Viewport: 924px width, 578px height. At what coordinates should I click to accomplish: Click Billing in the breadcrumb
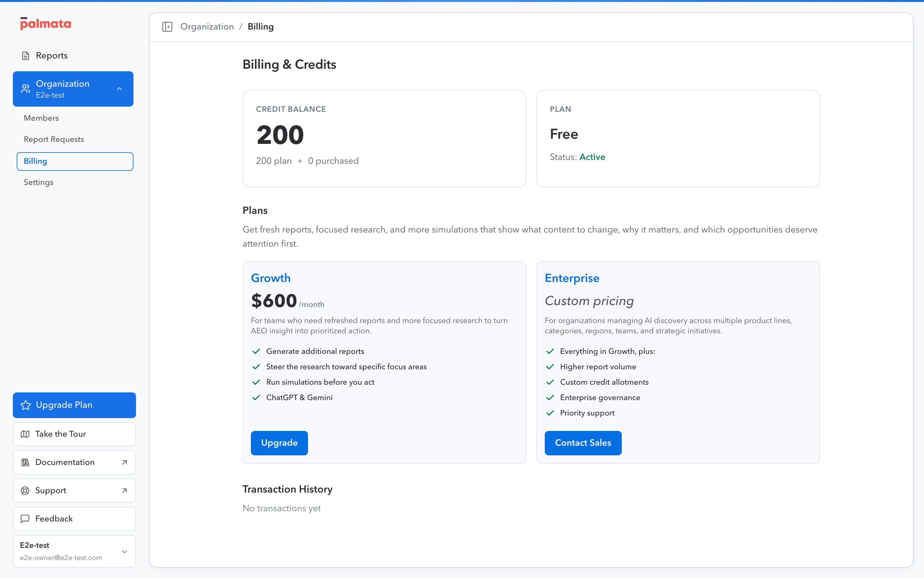point(261,27)
